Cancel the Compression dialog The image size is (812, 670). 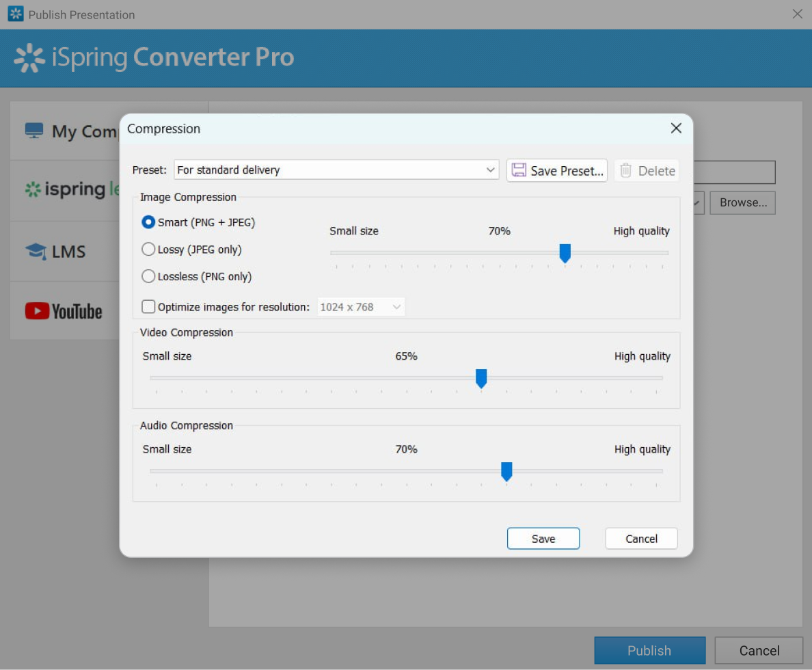pyautogui.click(x=641, y=538)
